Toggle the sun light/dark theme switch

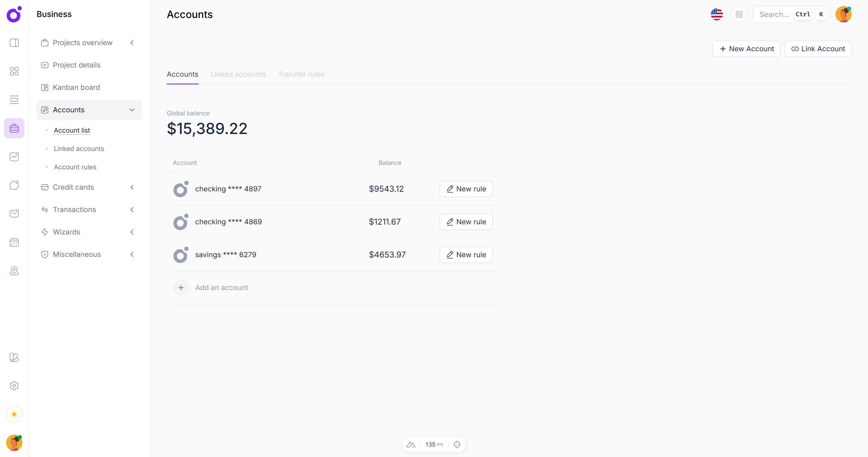point(14,414)
